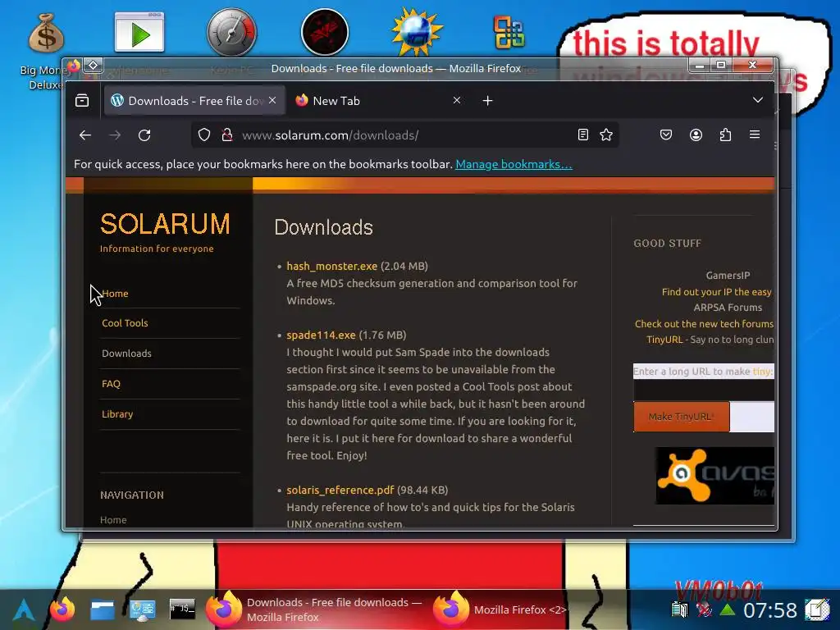Viewport: 840px width, 630px height.
Task: Open the terminal taskbar icon
Action: (182, 609)
